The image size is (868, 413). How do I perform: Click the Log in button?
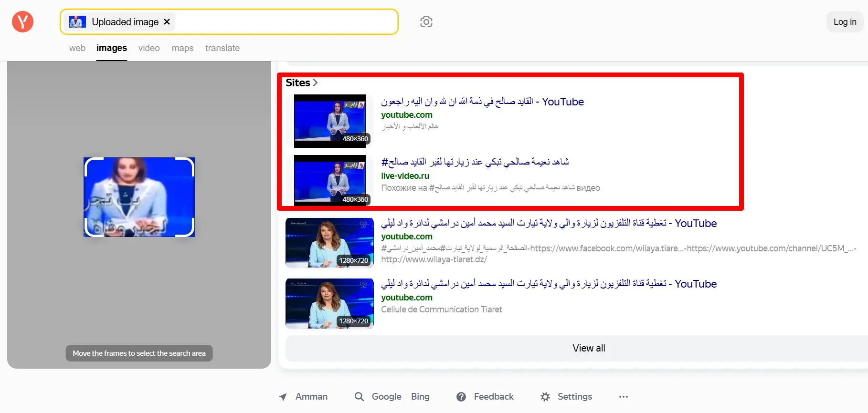click(x=845, y=22)
